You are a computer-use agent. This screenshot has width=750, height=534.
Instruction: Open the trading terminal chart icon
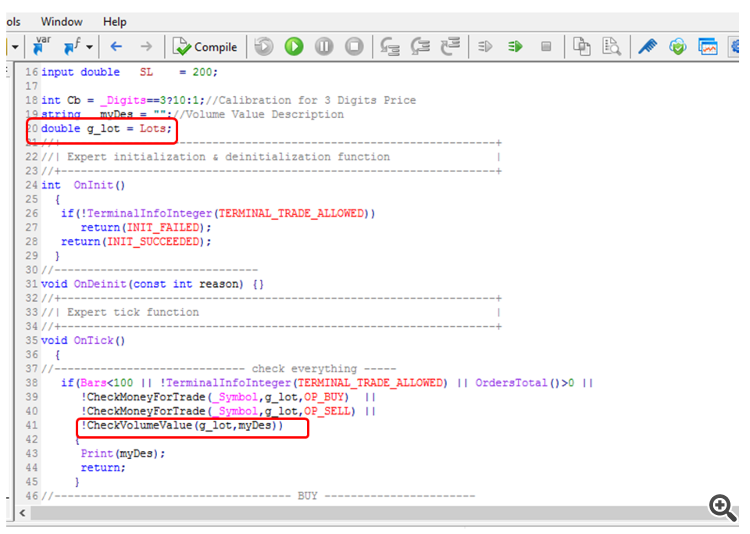click(707, 46)
